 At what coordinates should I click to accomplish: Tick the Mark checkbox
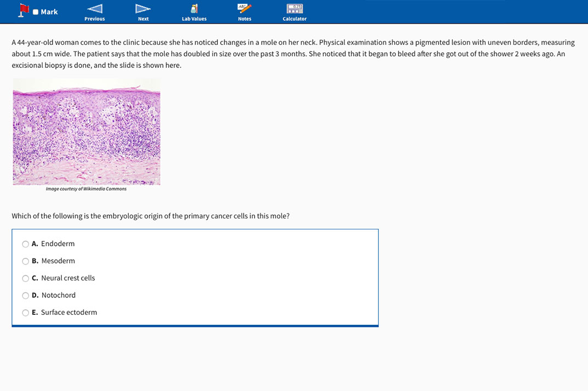[x=36, y=12]
